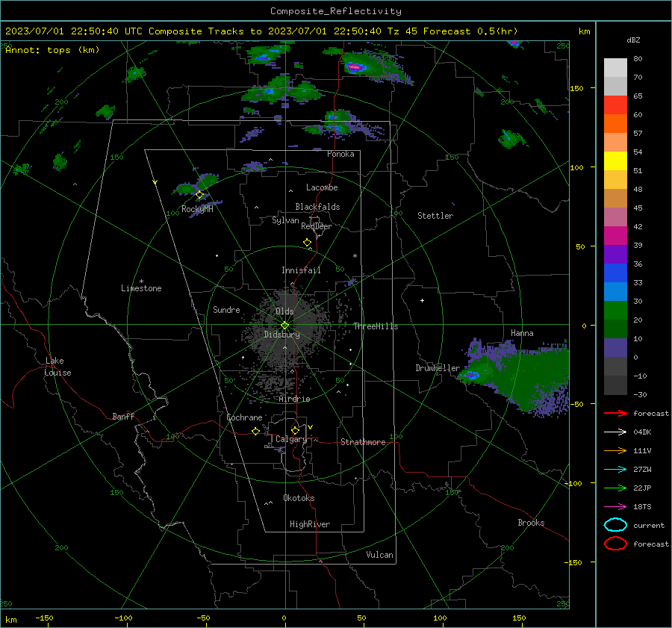Click the Innisfail city label

[x=301, y=270]
